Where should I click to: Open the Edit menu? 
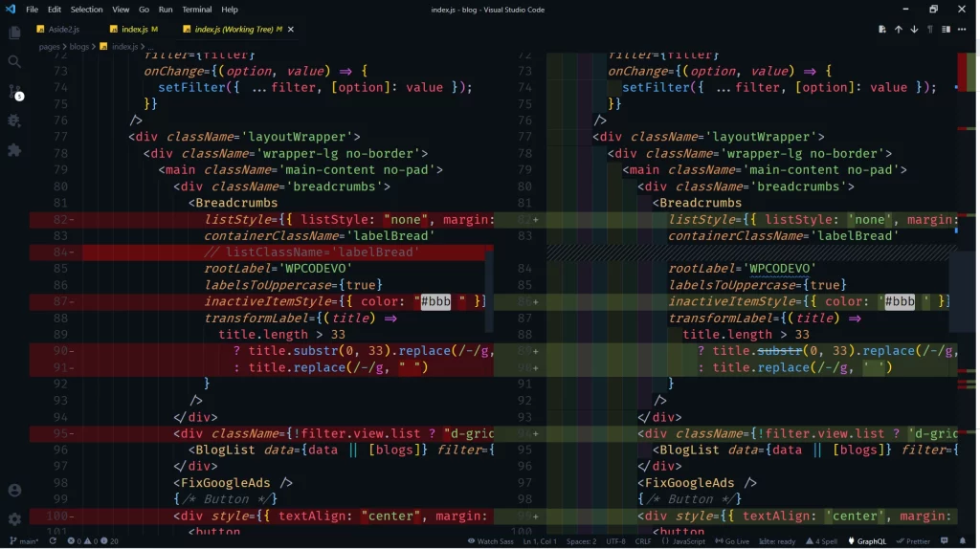55,10
